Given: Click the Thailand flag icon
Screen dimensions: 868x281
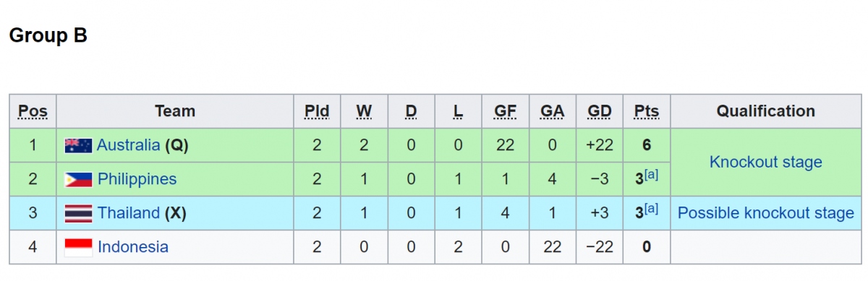Looking at the screenshot, I should coord(78,213).
